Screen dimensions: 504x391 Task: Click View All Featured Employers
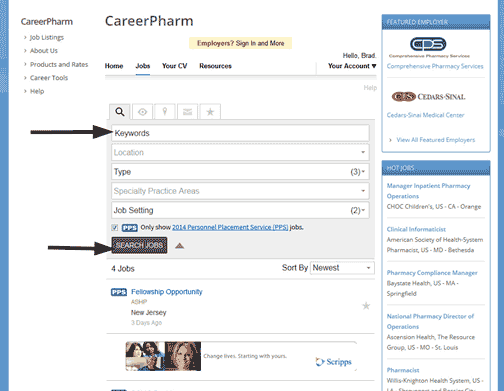click(436, 140)
